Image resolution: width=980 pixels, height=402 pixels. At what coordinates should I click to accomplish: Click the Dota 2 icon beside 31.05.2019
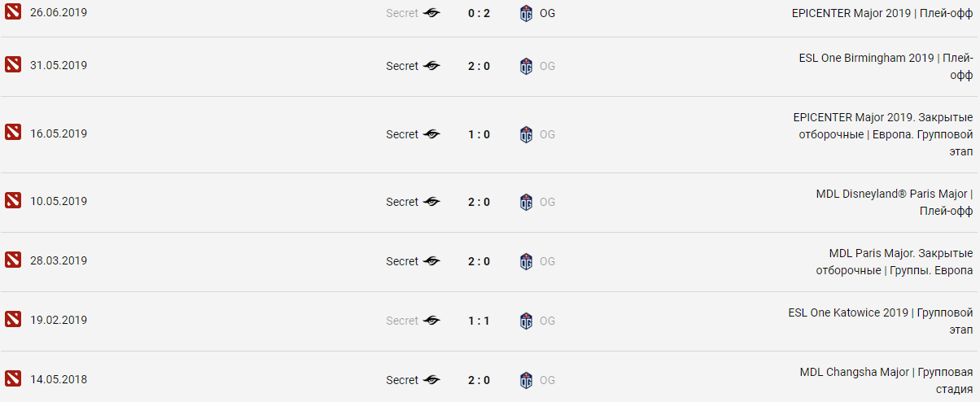(x=12, y=66)
